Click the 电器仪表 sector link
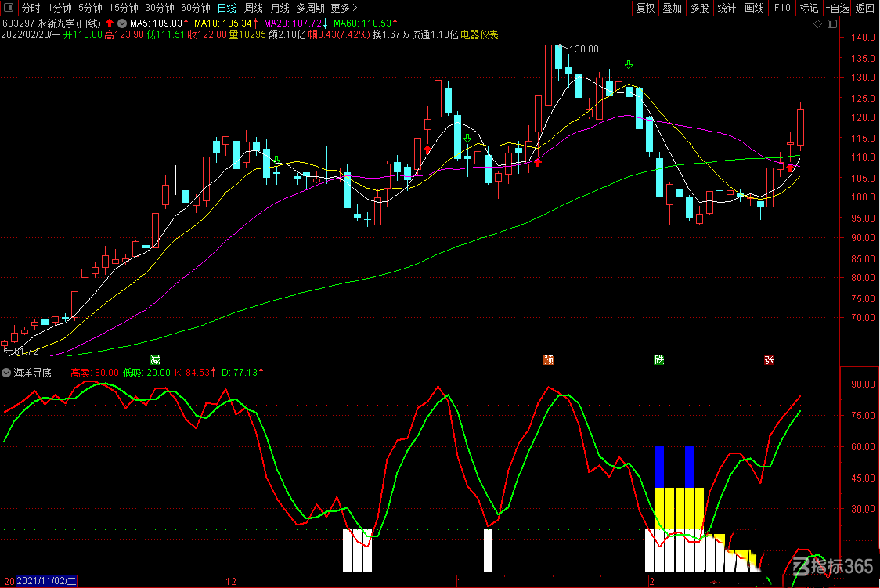 pos(479,34)
